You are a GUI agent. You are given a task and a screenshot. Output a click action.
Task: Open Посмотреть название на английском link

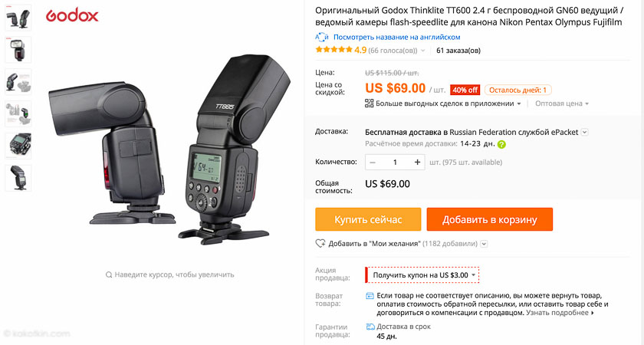(x=397, y=37)
